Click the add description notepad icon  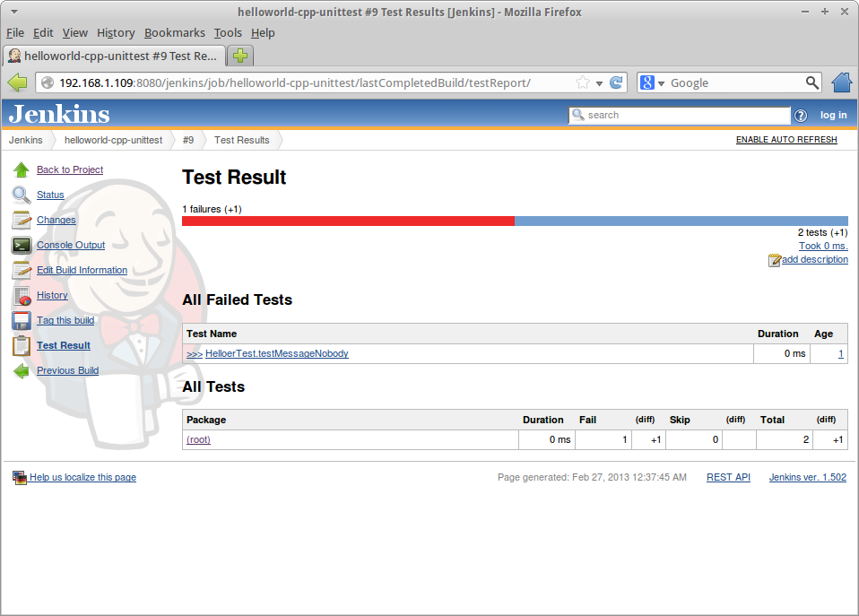pyautogui.click(x=774, y=260)
